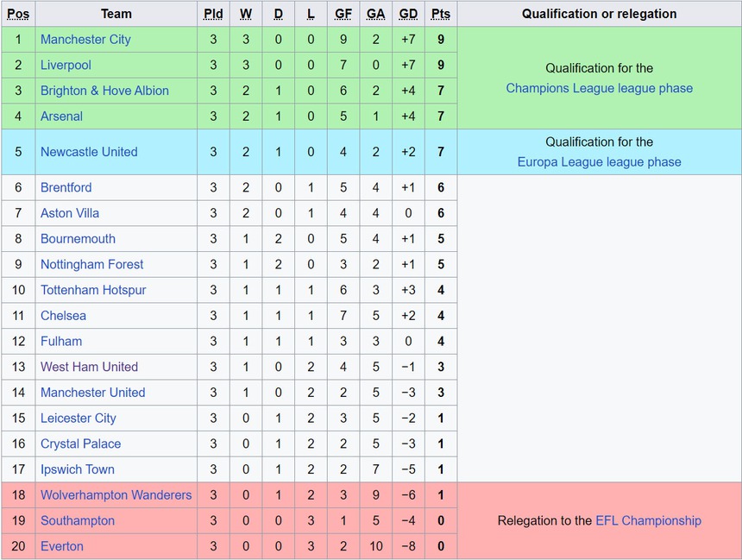Click the Nottingham Forest link
The image size is (742, 560).
tap(91, 265)
